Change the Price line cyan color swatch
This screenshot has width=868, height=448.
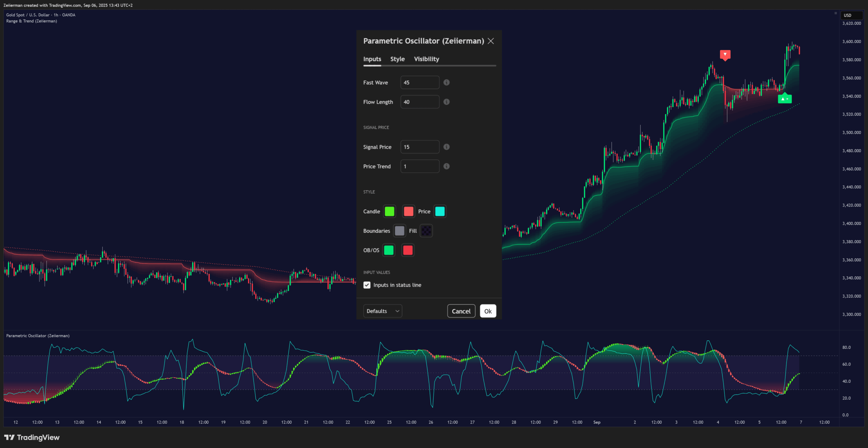[x=440, y=211]
